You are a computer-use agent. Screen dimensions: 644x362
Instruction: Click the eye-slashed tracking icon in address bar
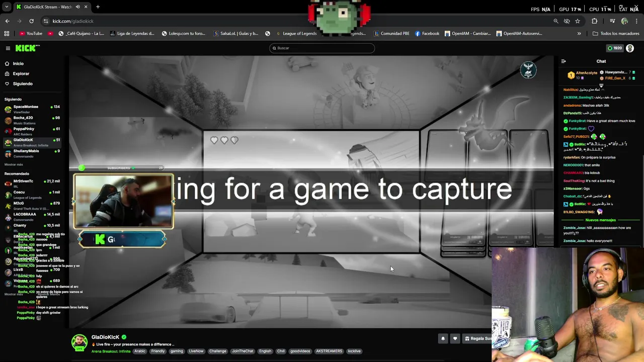567,21
